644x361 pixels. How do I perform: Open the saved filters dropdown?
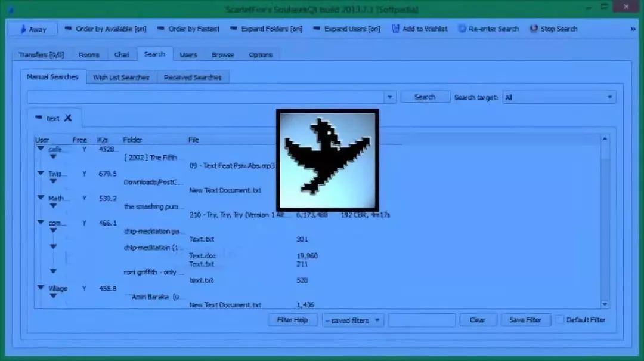pyautogui.click(x=353, y=320)
